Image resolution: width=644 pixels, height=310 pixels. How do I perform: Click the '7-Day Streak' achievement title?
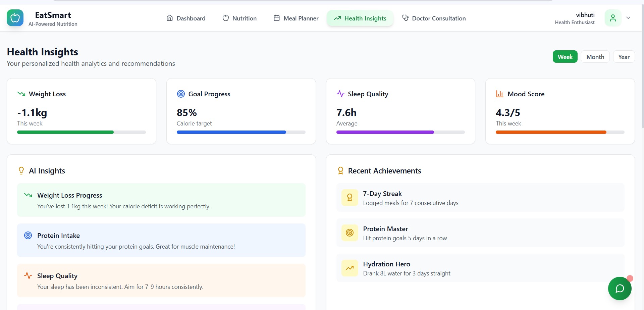382,194
